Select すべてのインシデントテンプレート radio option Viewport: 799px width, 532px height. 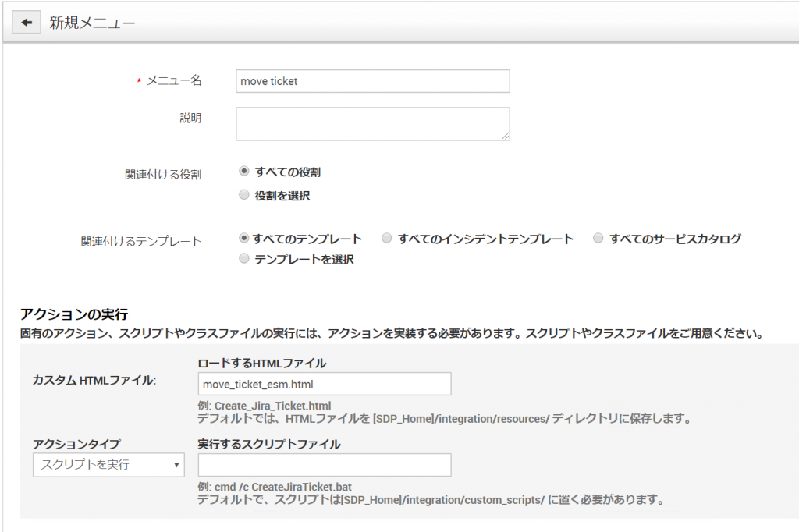click(387, 238)
